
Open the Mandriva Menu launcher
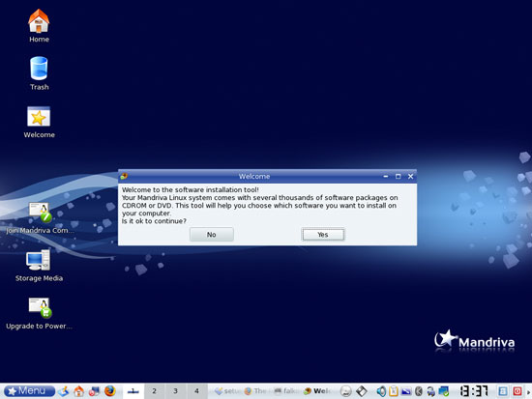click(x=30, y=391)
